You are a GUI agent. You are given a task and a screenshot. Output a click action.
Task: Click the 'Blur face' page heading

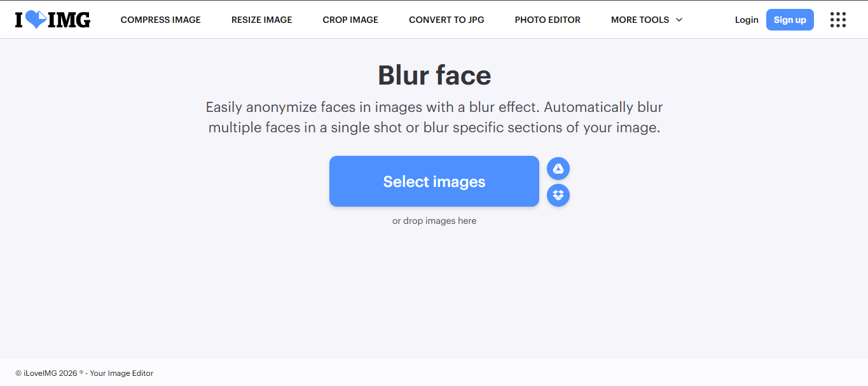coord(434,75)
